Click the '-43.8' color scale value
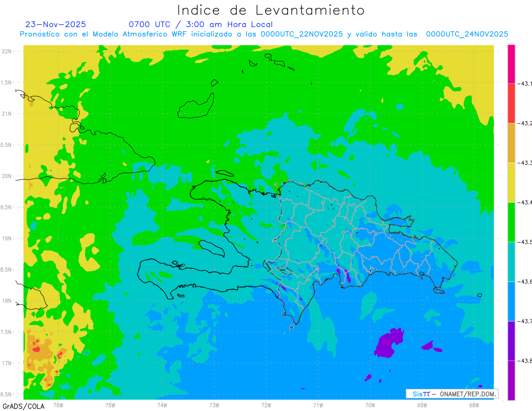The image size is (532, 411). coord(525,360)
